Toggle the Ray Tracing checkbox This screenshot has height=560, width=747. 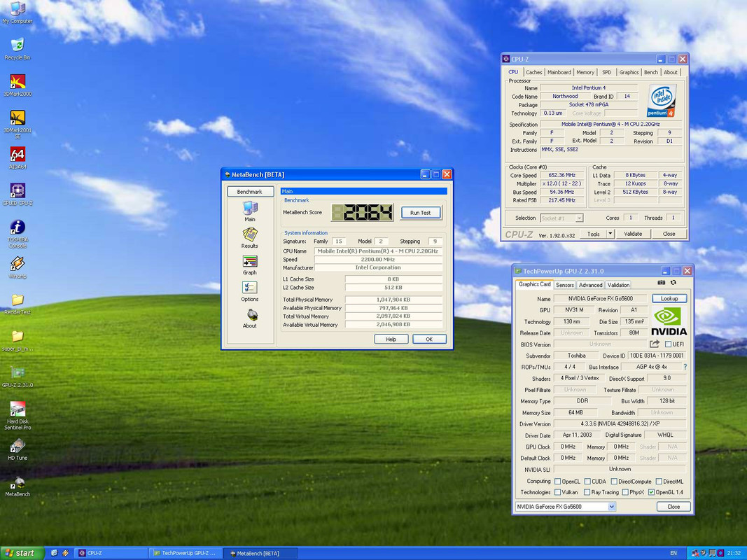coord(587,492)
